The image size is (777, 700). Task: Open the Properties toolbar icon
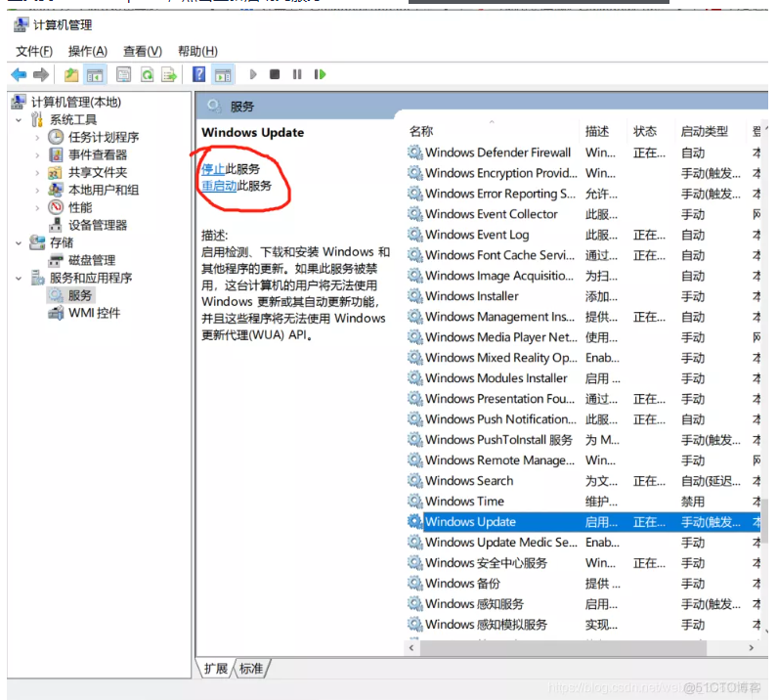pyautogui.click(x=123, y=75)
